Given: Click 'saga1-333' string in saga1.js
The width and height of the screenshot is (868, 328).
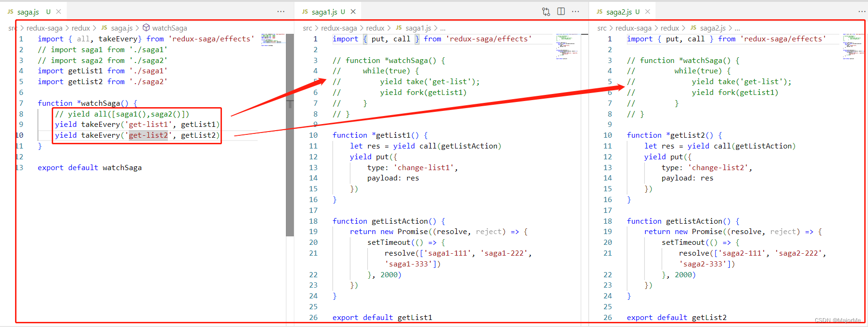Looking at the screenshot, I should (409, 264).
